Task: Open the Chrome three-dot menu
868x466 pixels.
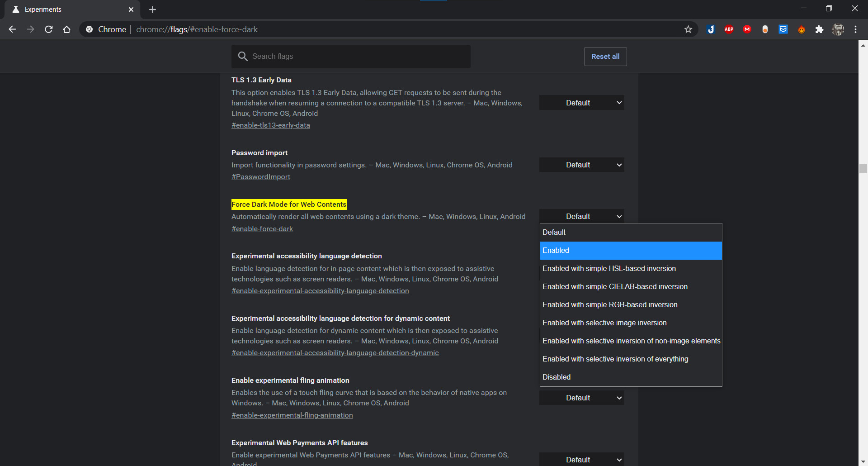Action: click(x=856, y=29)
